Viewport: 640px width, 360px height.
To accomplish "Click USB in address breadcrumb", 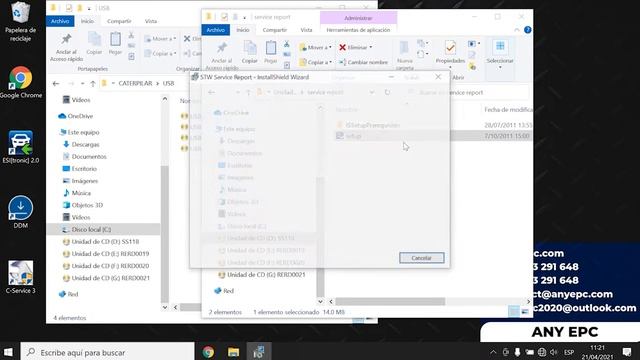I will tap(169, 83).
